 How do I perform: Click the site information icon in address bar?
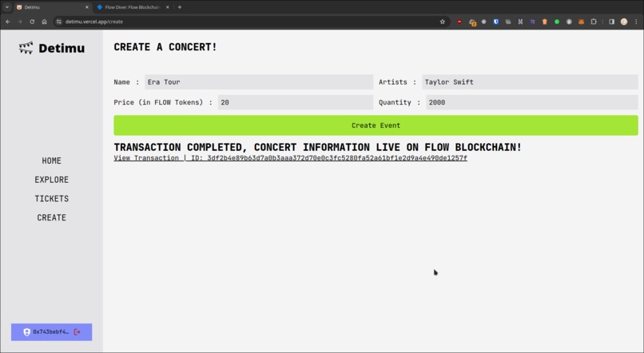pos(59,22)
